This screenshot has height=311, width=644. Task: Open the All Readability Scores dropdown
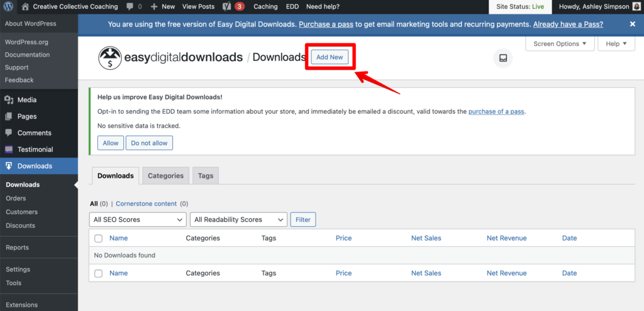point(238,219)
